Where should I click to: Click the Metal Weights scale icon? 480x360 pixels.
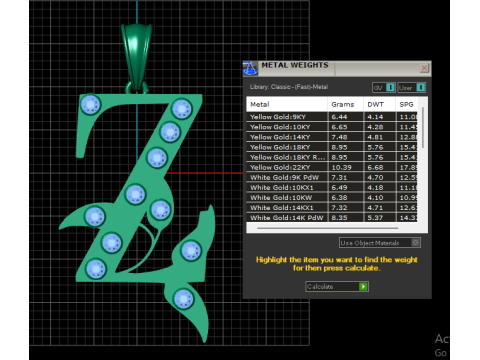pos(250,68)
